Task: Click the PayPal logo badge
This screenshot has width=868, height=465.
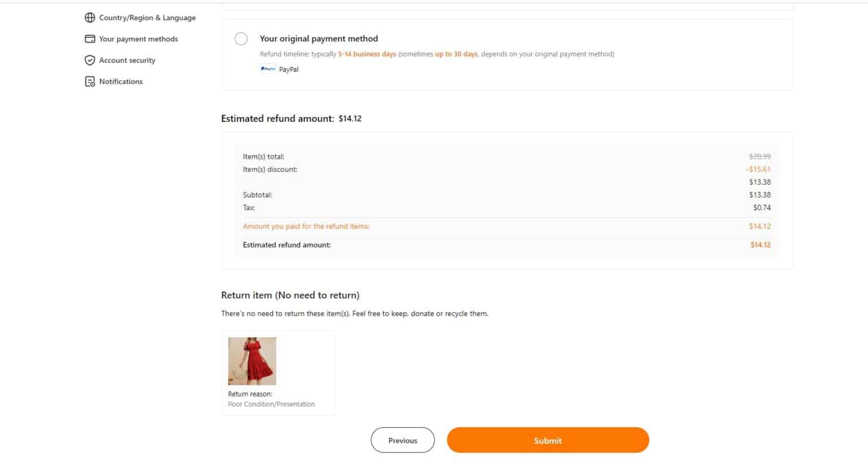Action: (268, 69)
